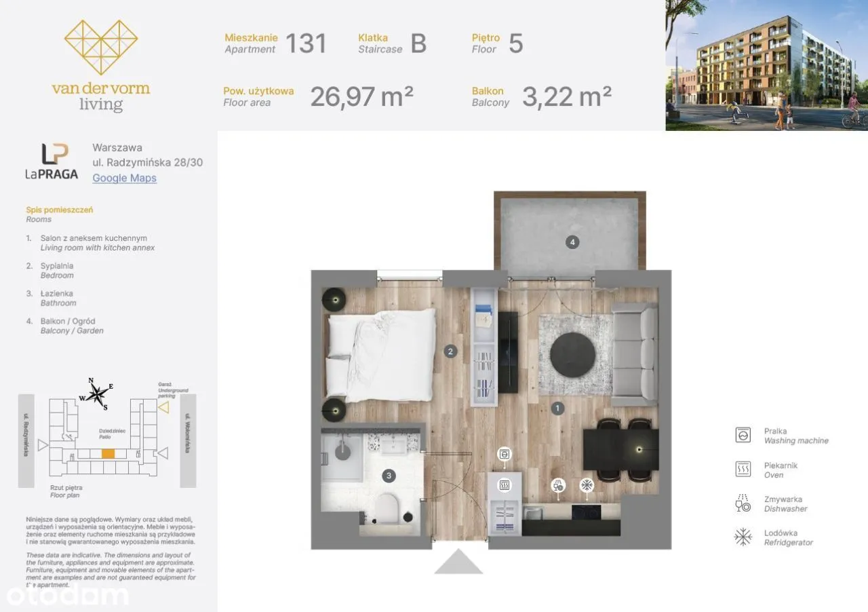Click the orange highlighted unit on the floor map

pos(108,454)
